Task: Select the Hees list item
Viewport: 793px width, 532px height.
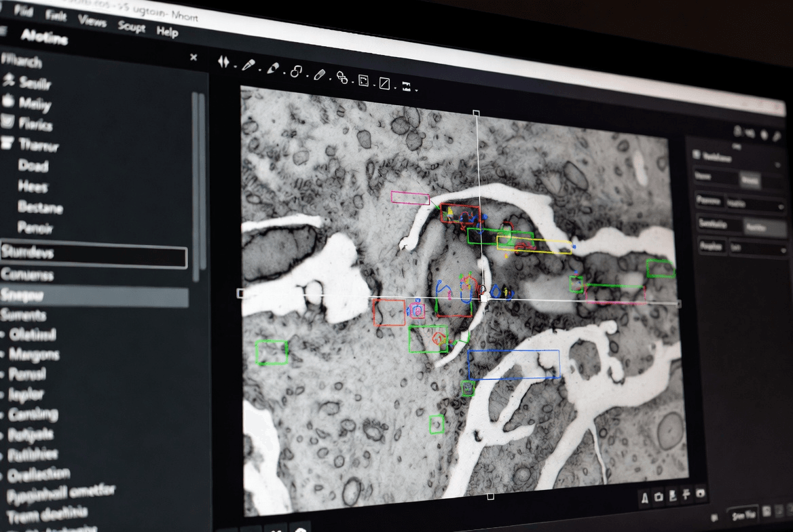Action: coord(33,187)
